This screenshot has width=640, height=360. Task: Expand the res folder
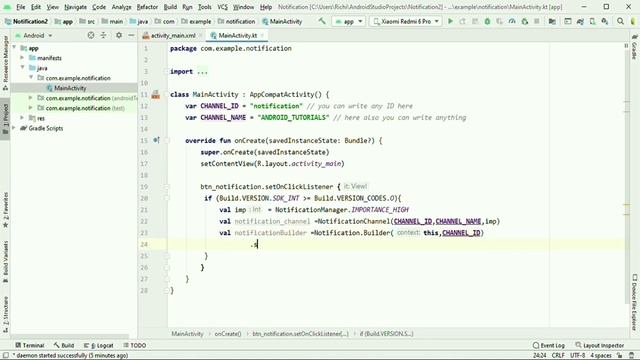[22, 118]
